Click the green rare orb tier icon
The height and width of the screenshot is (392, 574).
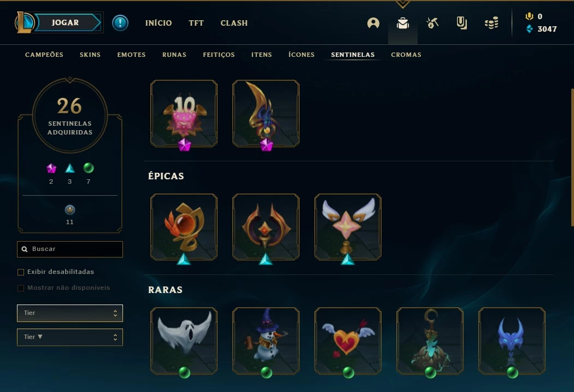coord(89,168)
